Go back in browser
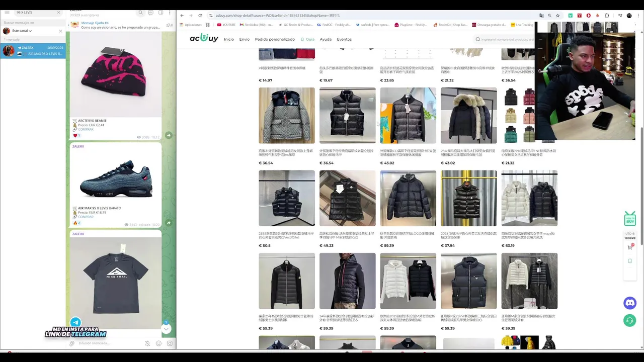 pos(182,16)
